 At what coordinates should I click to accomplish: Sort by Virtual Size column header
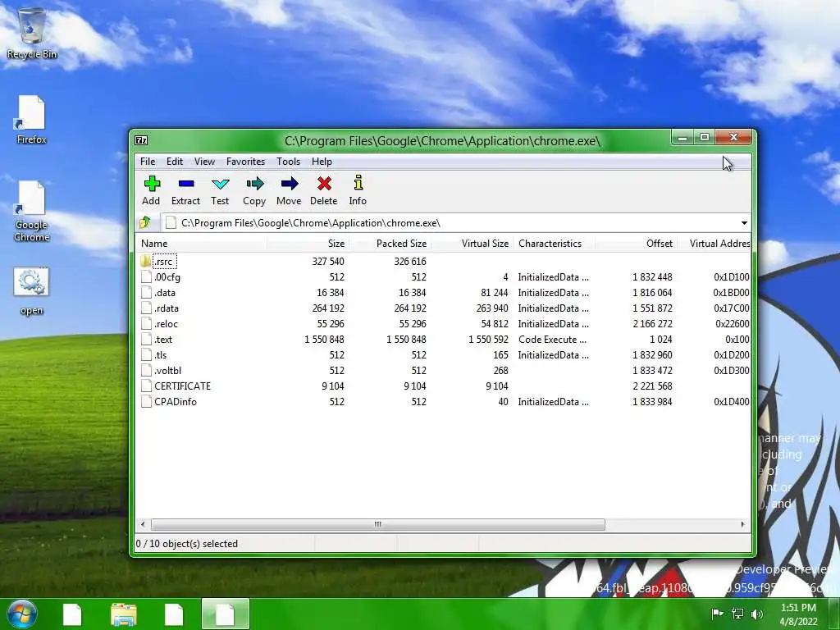point(472,243)
